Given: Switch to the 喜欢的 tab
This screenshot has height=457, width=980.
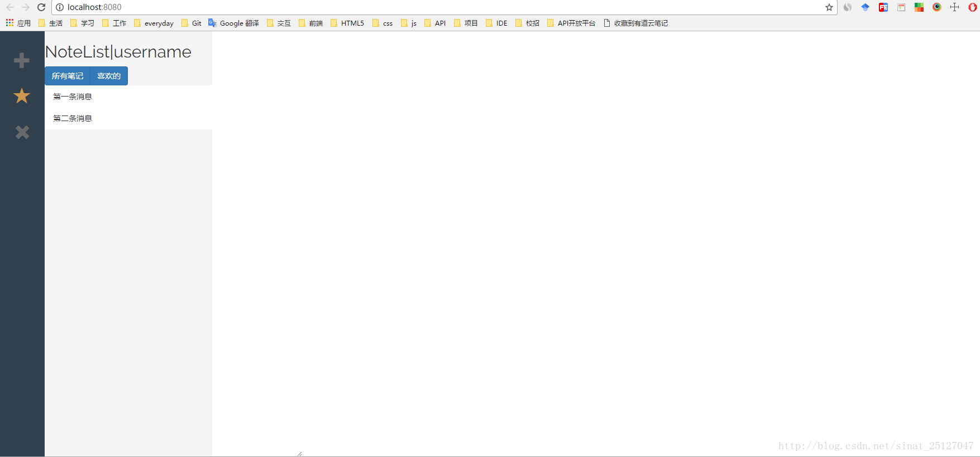Looking at the screenshot, I should pyautogui.click(x=109, y=76).
